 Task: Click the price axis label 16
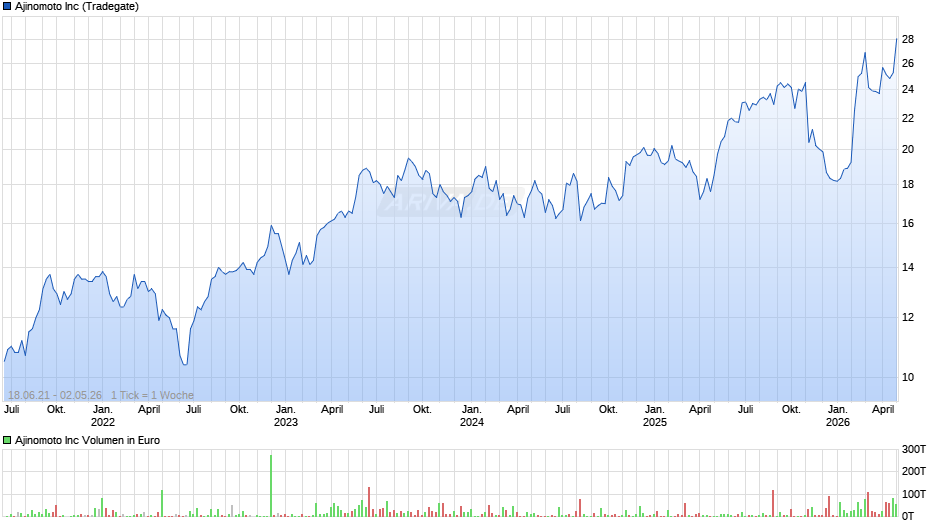pos(908,223)
